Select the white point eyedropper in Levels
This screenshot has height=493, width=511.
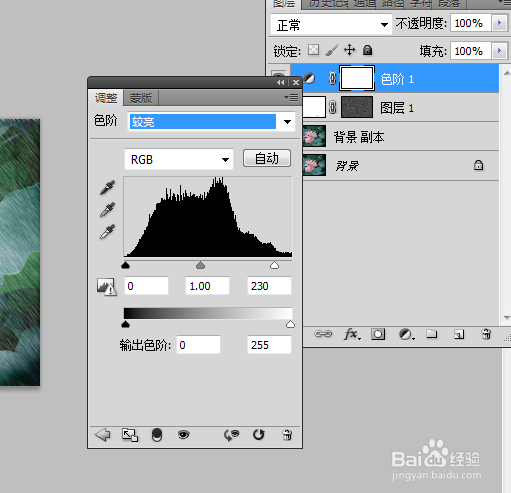pos(107,232)
